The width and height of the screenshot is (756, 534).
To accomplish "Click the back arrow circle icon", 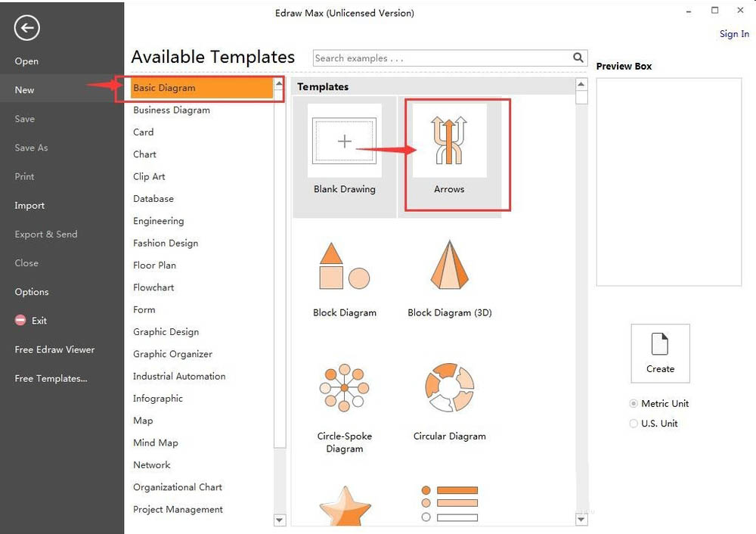I will pos(26,27).
